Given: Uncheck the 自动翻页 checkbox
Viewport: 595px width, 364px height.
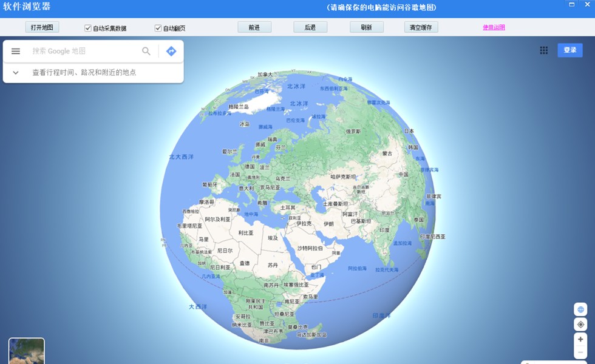Looking at the screenshot, I should coord(158,28).
